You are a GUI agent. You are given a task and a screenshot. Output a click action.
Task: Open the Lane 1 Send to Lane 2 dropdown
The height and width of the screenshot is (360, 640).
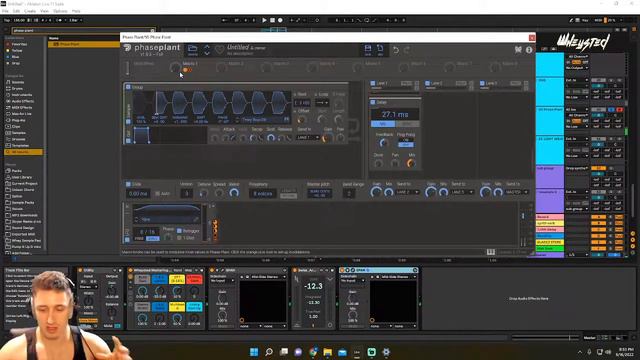(407, 192)
